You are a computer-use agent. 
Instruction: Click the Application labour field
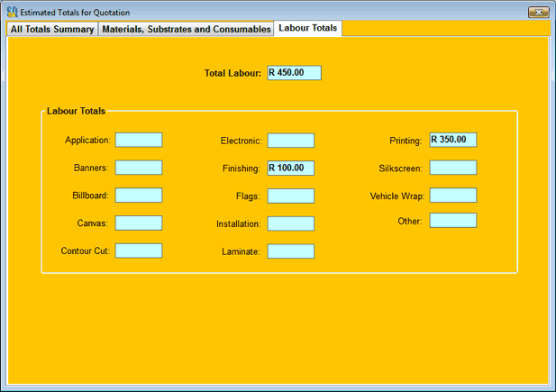coord(139,141)
